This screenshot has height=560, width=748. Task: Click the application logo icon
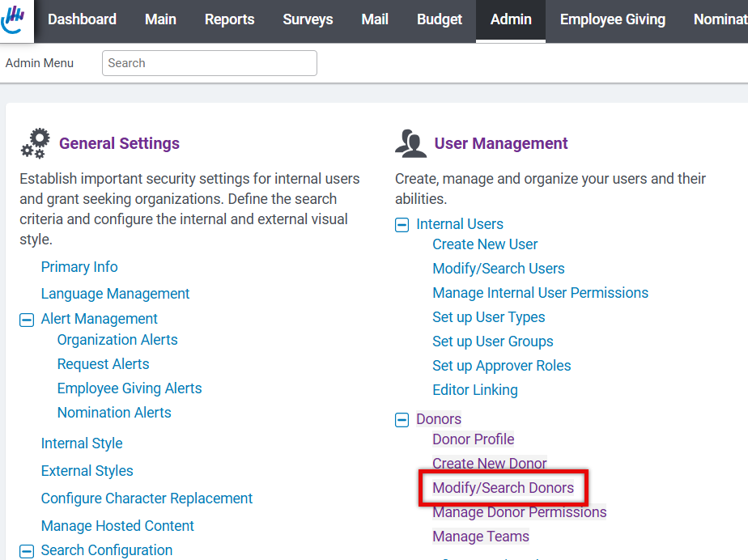point(13,19)
